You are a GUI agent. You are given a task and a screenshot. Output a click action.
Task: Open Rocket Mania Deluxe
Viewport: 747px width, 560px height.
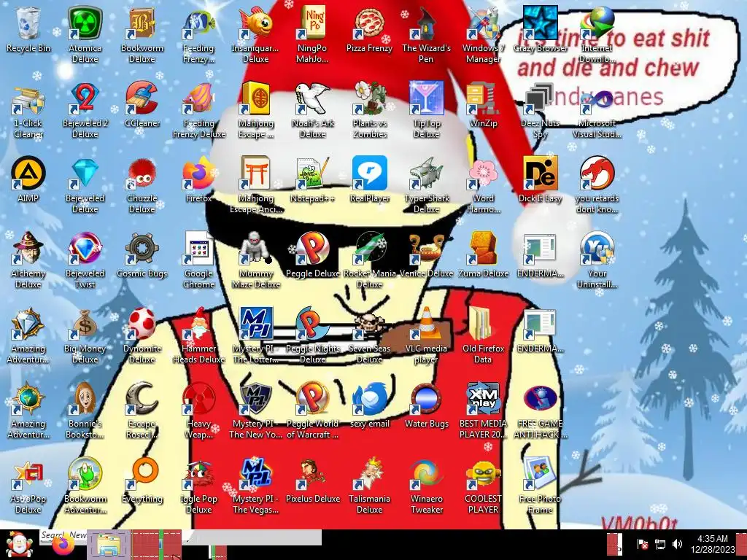(369, 260)
